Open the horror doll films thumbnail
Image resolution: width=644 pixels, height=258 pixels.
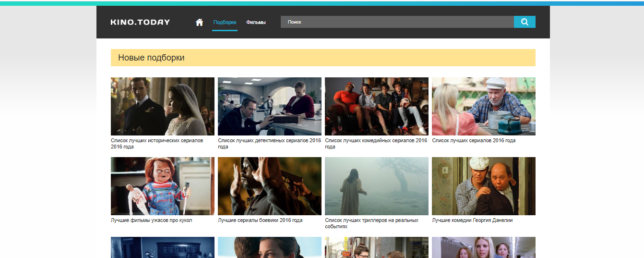coord(162,186)
